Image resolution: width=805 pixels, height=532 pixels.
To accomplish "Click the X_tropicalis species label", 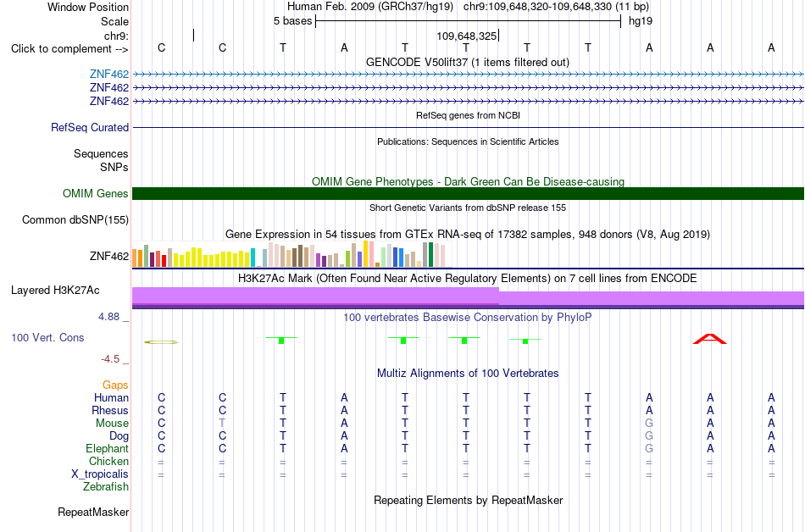I will [x=100, y=474].
